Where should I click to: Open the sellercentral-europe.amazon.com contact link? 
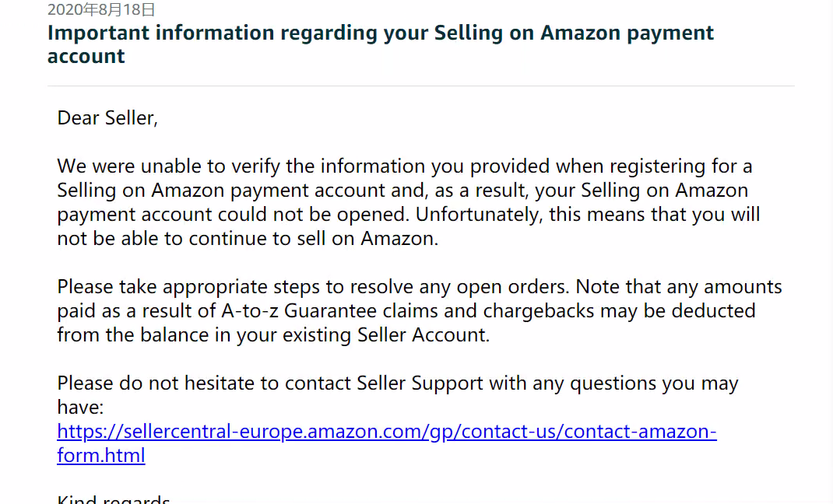[387, 432]
